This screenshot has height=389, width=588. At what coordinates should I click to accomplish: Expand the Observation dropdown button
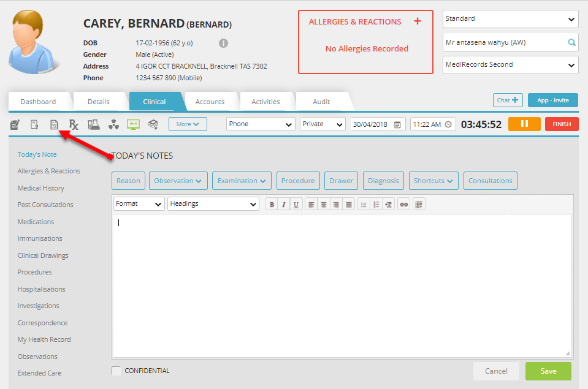[178, 181]
